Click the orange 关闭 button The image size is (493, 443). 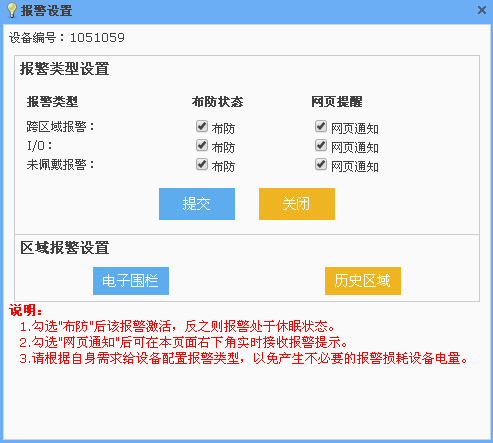click(297, 204)
